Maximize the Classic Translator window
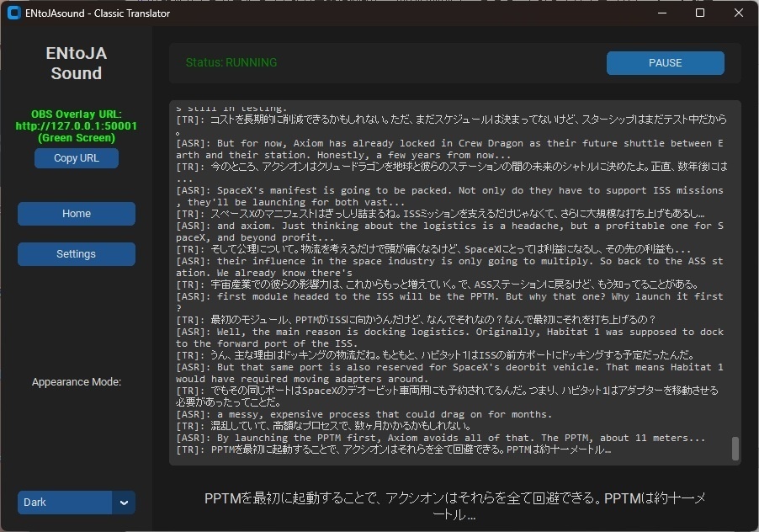 pyautogui.click(x=700, y=13)
